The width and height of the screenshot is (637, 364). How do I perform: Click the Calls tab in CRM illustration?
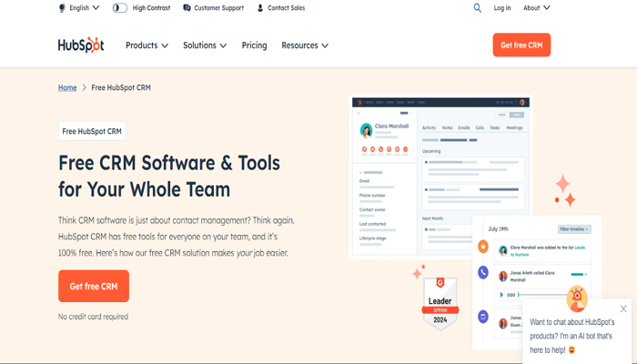(x=480, y=128)
